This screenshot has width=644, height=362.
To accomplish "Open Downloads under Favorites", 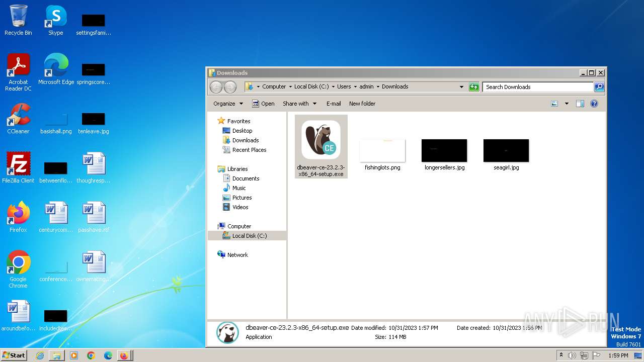I will coord(246,140).
